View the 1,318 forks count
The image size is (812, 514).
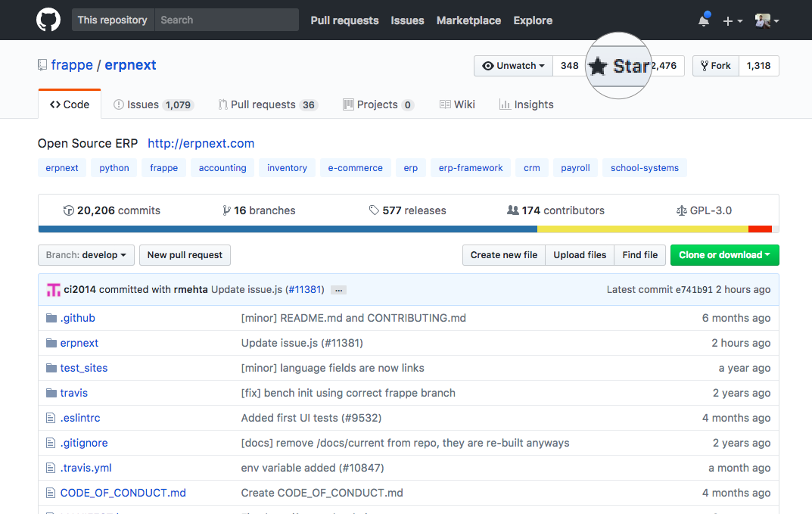[x=759, y=66]
